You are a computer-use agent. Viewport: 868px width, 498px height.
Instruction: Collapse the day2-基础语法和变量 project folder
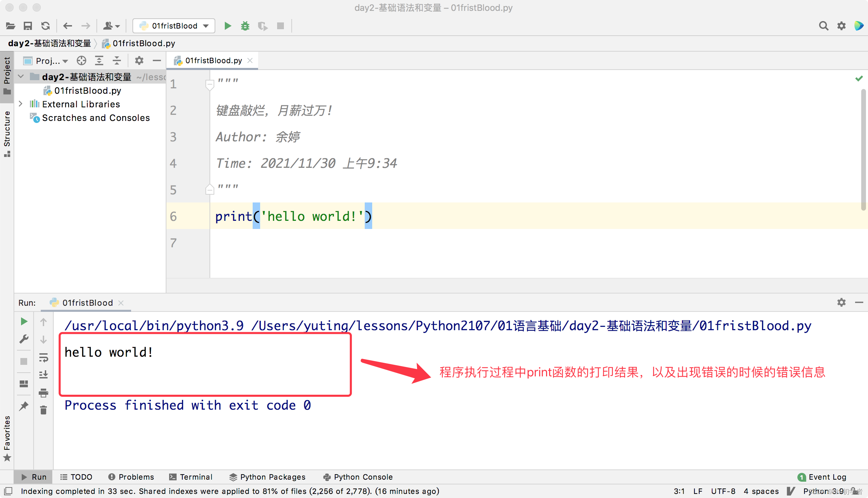(21, 77)
